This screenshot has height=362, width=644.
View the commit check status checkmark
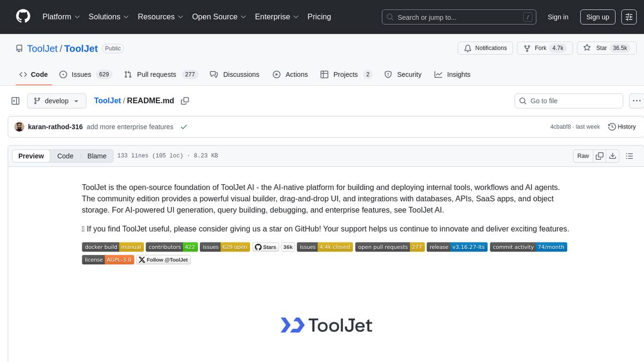point(184,127)
